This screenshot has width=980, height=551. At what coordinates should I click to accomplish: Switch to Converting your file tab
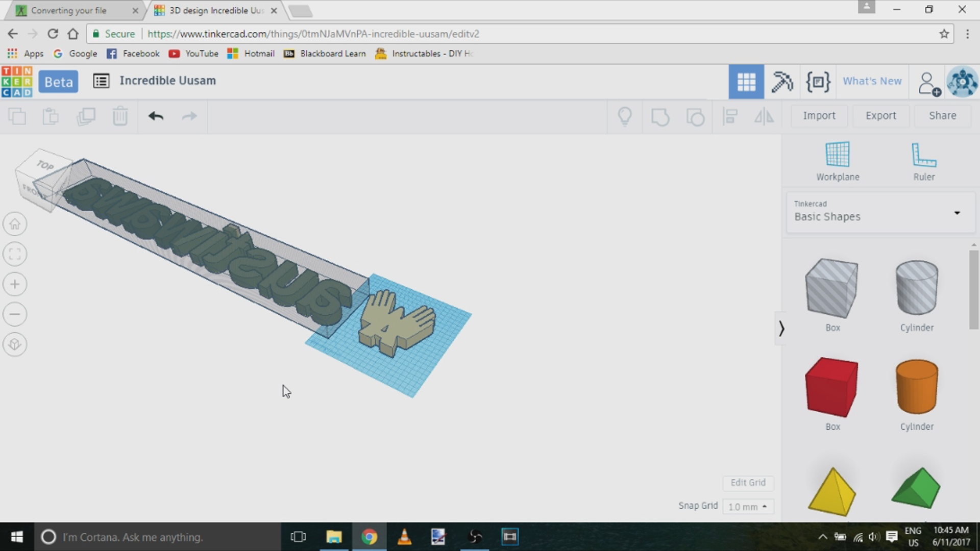tap(69, 10)
